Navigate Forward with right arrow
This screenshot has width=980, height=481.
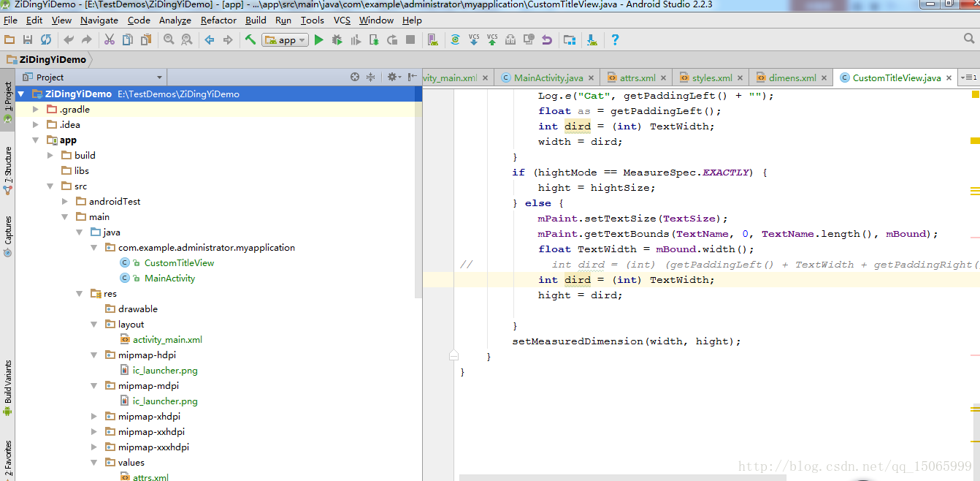coord(228,39)
